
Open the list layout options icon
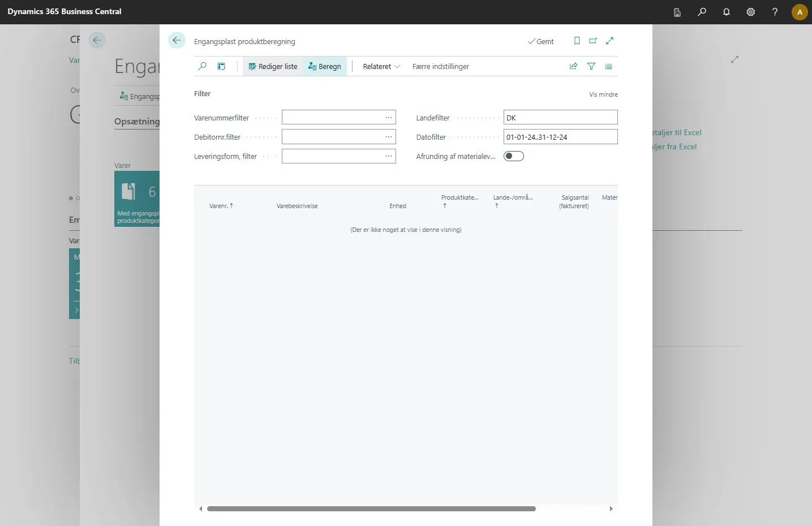coord(608,66)
